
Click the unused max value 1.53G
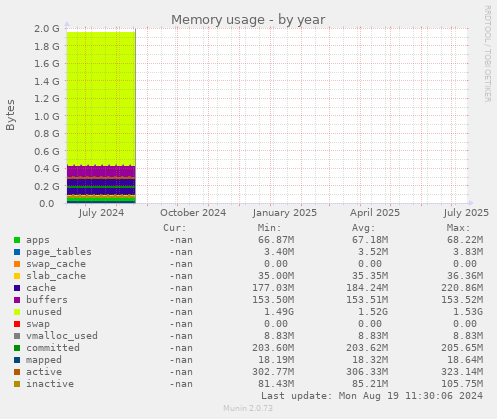(468, 312)
